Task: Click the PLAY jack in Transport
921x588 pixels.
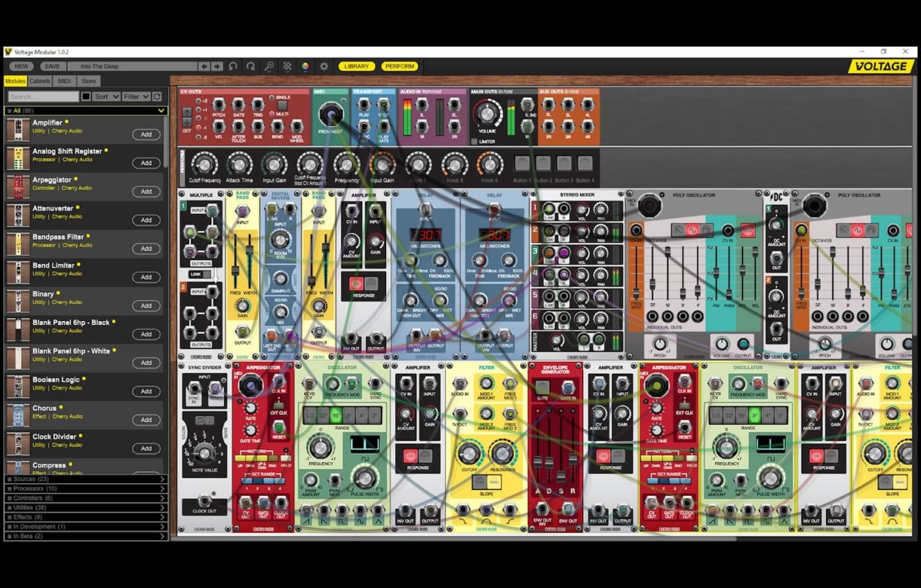Action: (x=363, y=105)
